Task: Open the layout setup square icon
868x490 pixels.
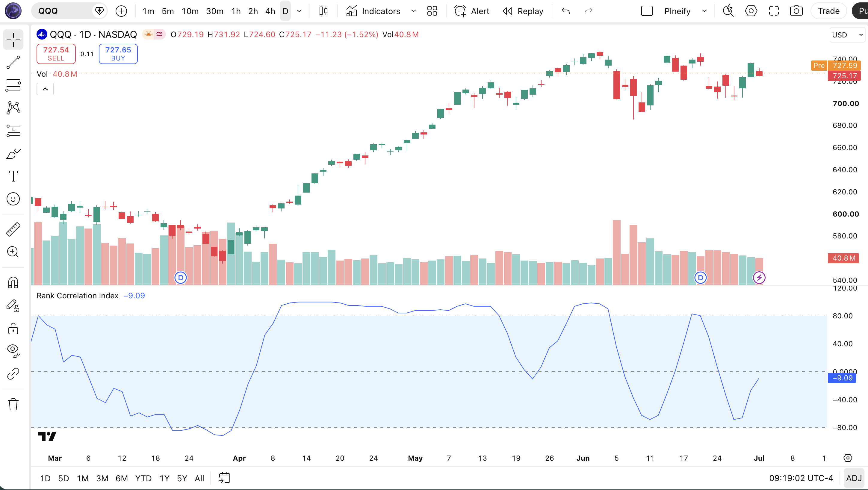Action: [x=647, y=11]
